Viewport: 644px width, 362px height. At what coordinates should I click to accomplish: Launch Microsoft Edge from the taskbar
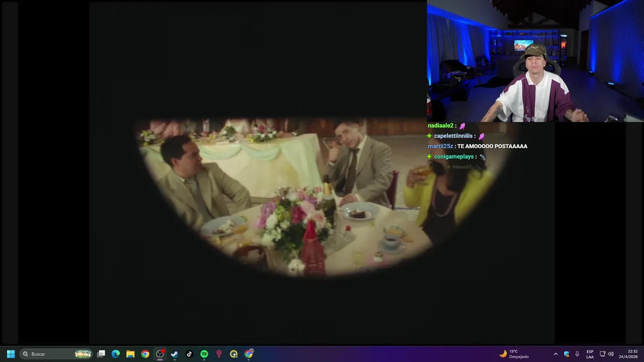[x=116, y=354]
